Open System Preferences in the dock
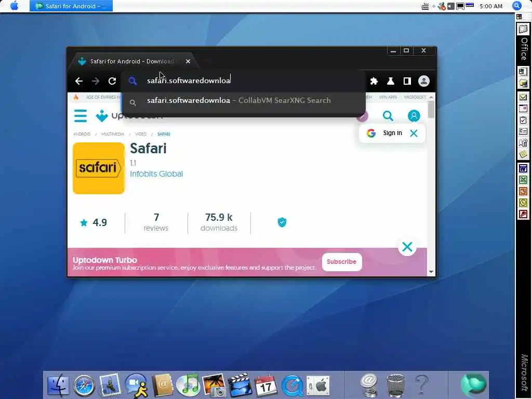Screen dimensions: 532x399 click(x=318, y=385)
